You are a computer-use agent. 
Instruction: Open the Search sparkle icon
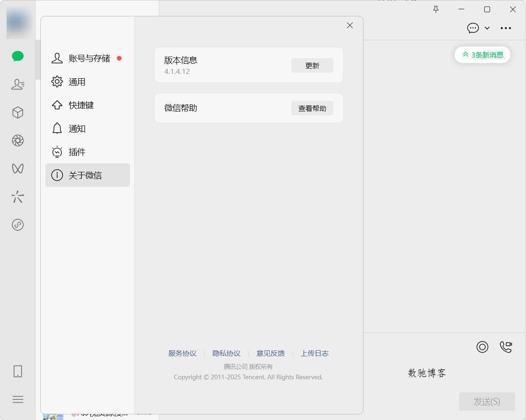coord(18,197)
